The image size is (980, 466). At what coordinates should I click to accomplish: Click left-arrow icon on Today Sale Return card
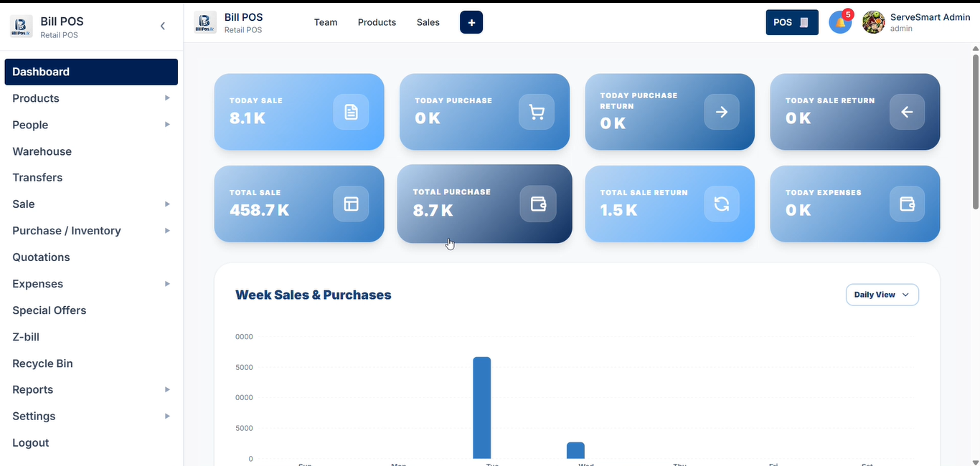(x=907, y=112)
